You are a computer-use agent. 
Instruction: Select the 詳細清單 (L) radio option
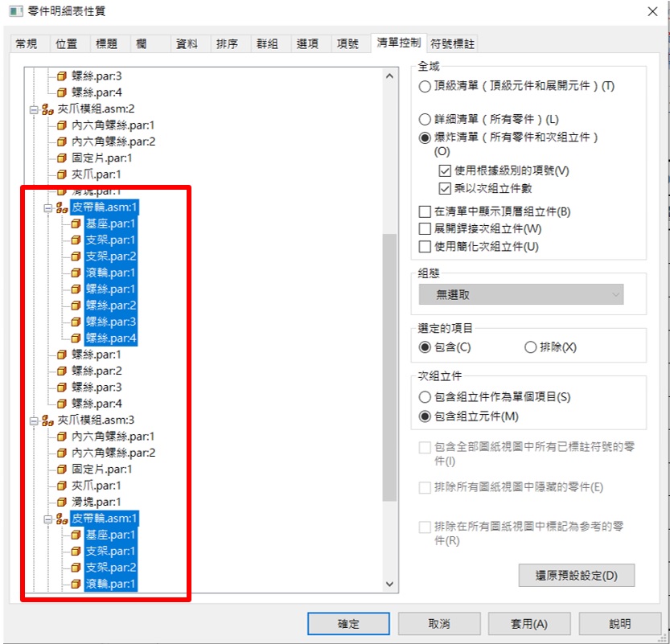point(425,119)
